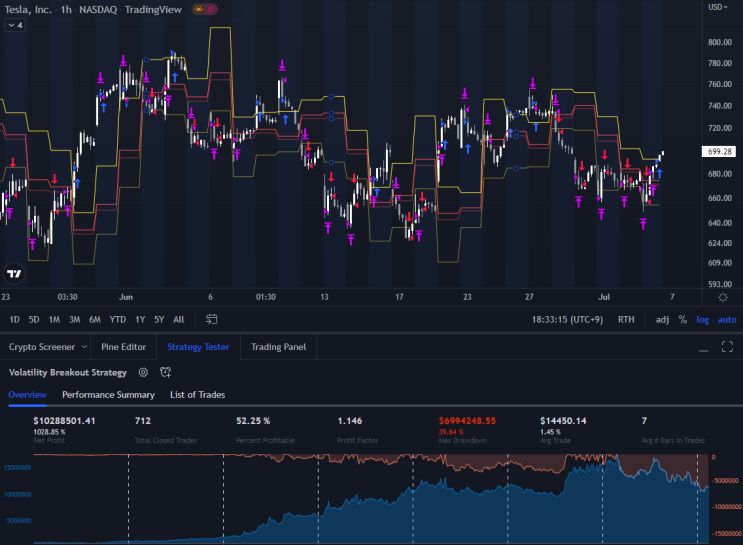Open the USD currency dropdown

point(718,7)
